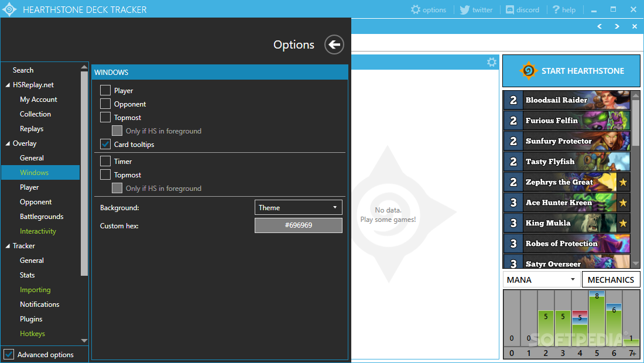Click START HEARTHSTONE button
The image size is (644, 363).
tap(571, 71)
